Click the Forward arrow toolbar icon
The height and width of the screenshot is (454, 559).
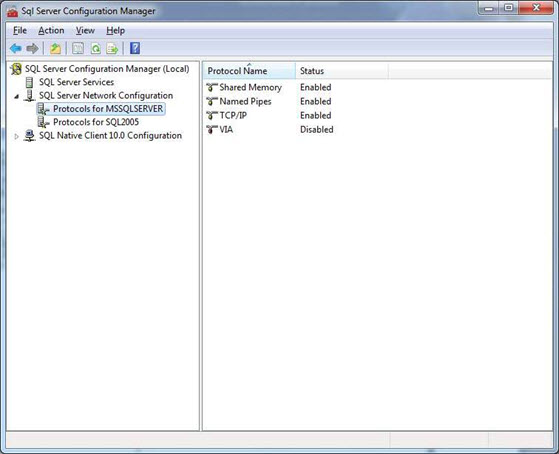[32, 48]
